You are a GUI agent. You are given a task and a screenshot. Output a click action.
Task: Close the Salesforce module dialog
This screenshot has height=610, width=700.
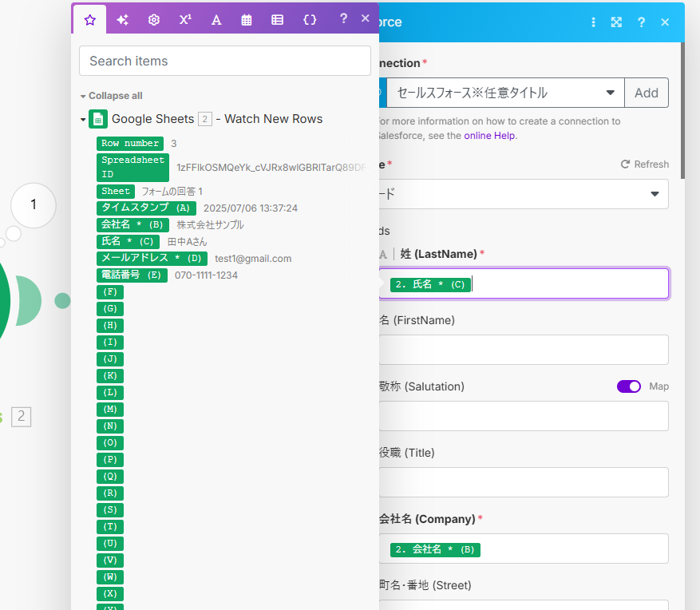tap(665, 22)
